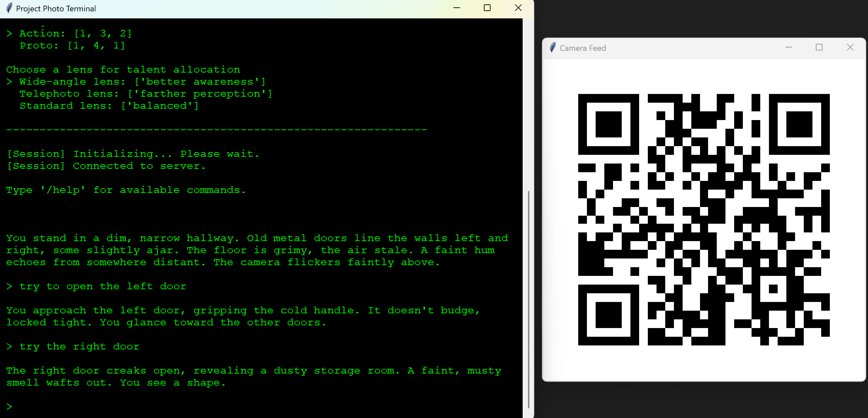The height and width of the screenshot is (418, 868).
Task: Minimize the Project Photo Terminal window
Action: pos(456,8)
